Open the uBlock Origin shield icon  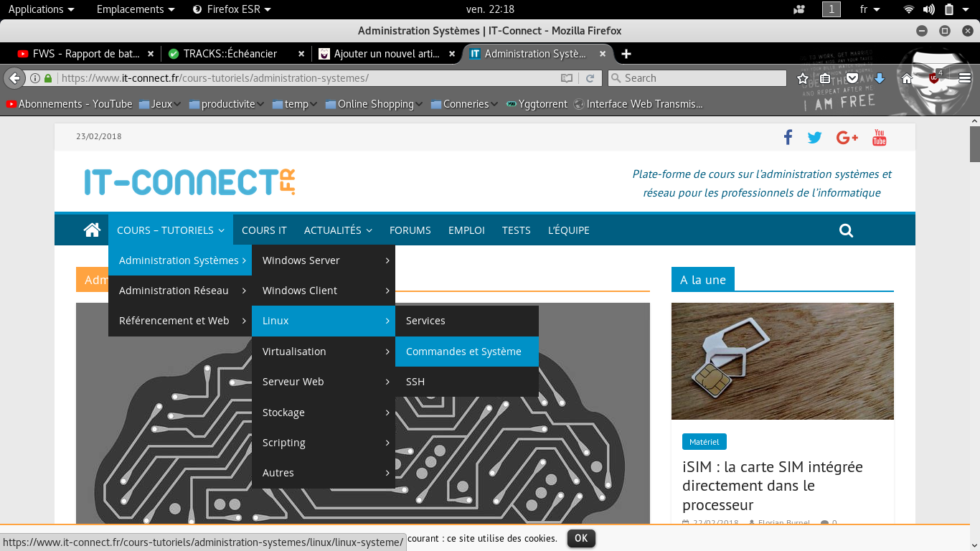click(x=935, y=77)
